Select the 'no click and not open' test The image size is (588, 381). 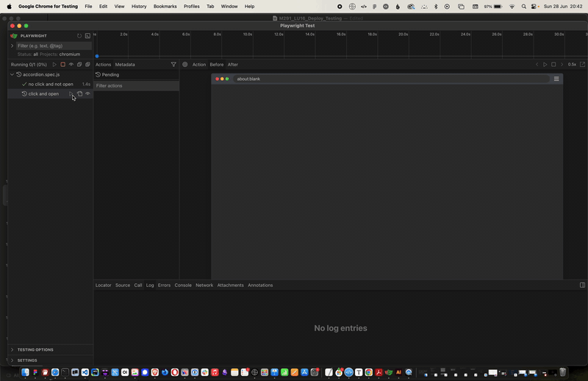coord(50,85)
